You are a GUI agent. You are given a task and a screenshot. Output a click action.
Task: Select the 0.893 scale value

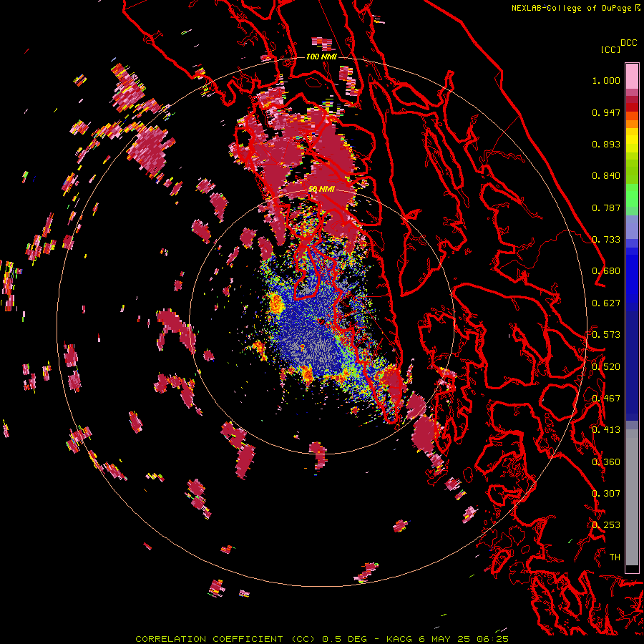606,144
